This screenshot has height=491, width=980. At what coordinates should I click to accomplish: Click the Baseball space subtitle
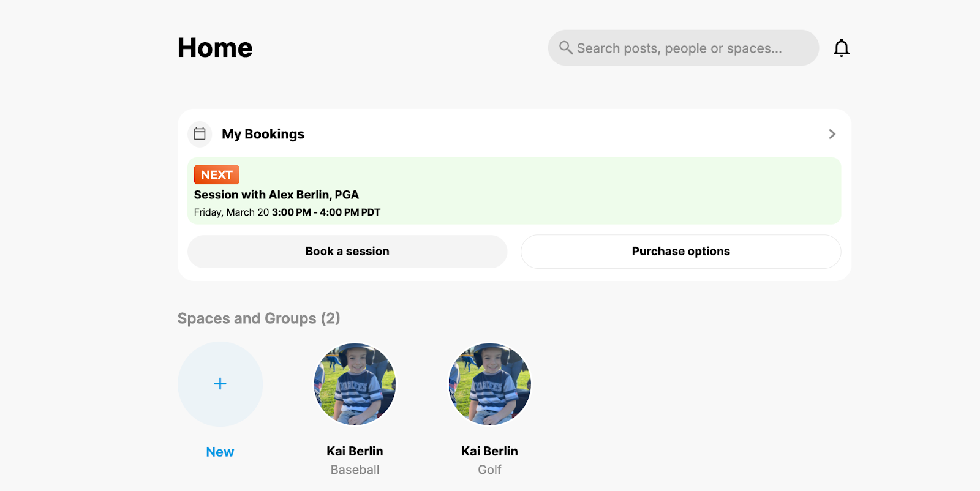tap(355, 470)
